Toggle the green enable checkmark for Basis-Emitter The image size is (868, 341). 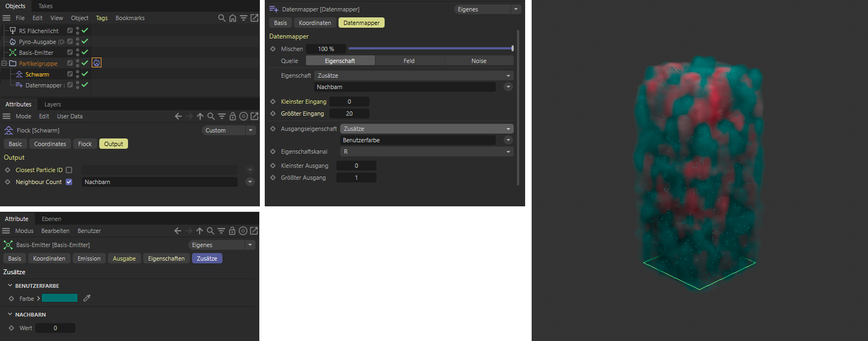85,52
